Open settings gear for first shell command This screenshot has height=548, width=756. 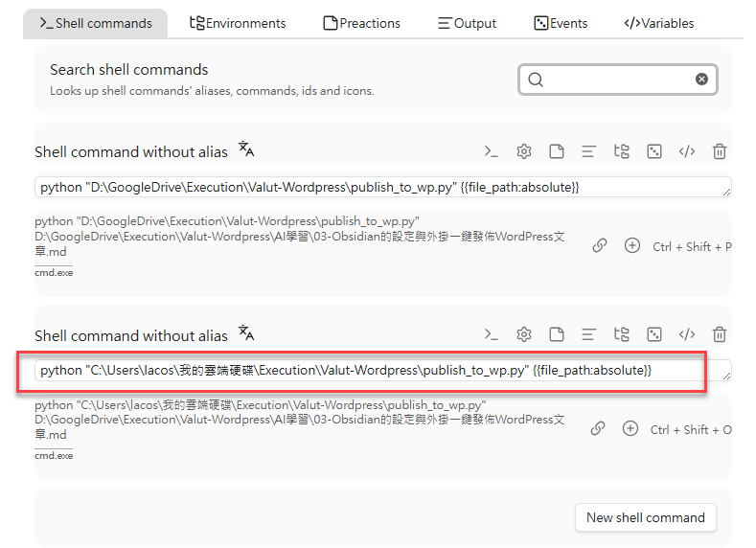point(524,151)
